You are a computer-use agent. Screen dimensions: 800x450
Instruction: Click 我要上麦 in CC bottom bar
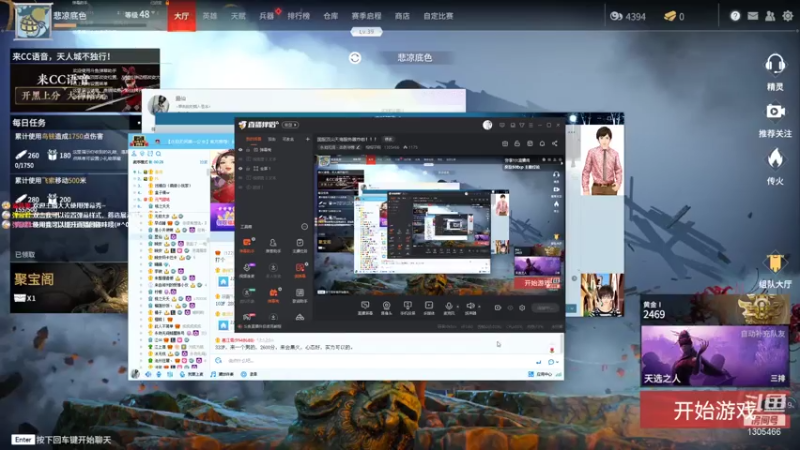(192, 374)
